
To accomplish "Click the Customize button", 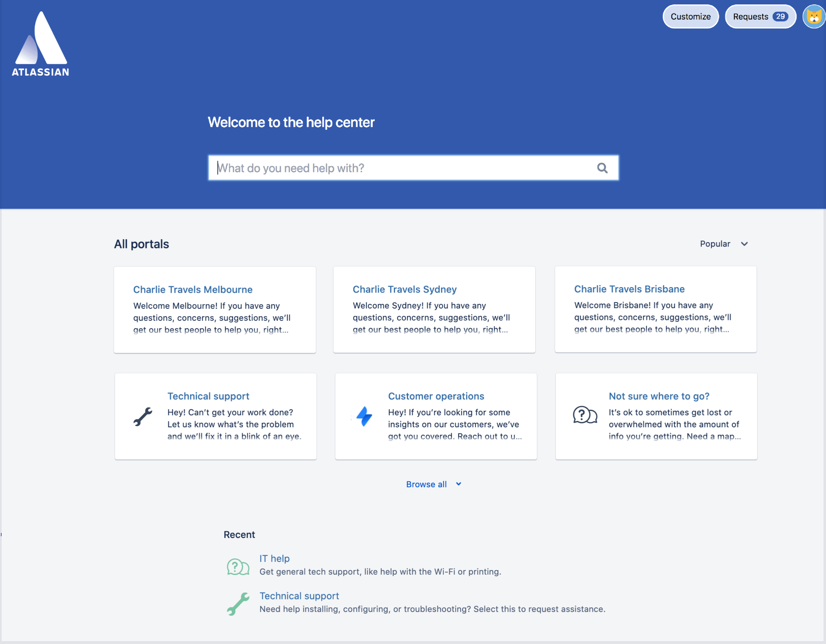I will [691, 16].
